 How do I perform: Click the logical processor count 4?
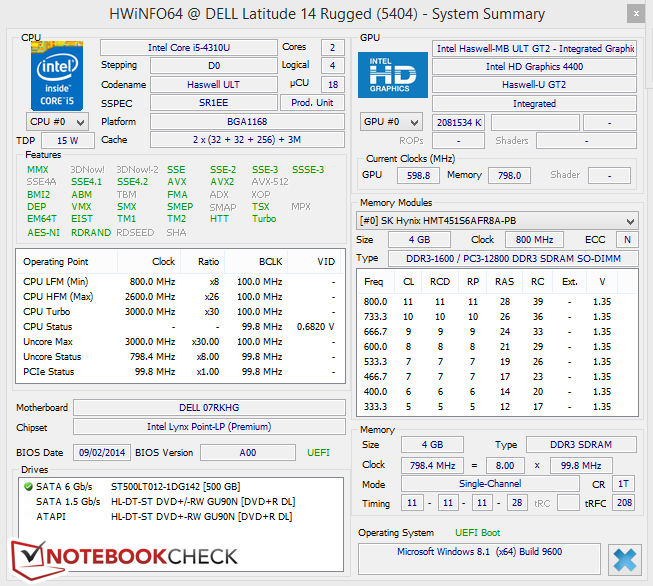coord(333,65)
